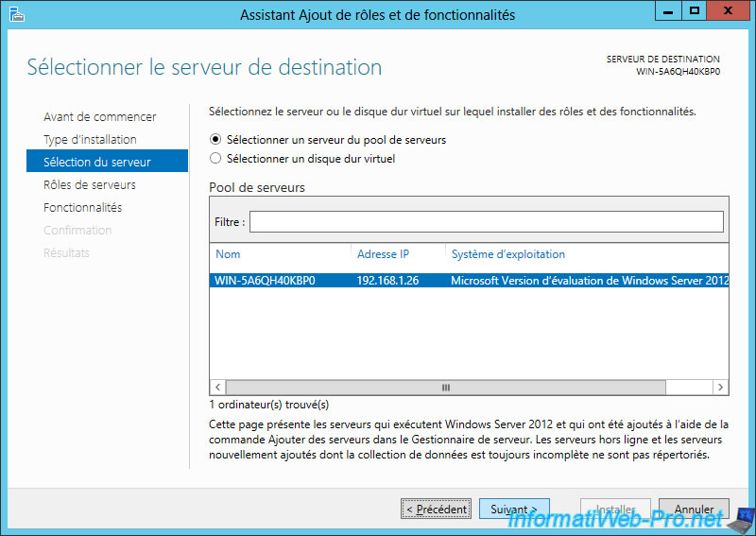Select the Sélection du serveur step

pyautogui.click(x=107, y=161)
